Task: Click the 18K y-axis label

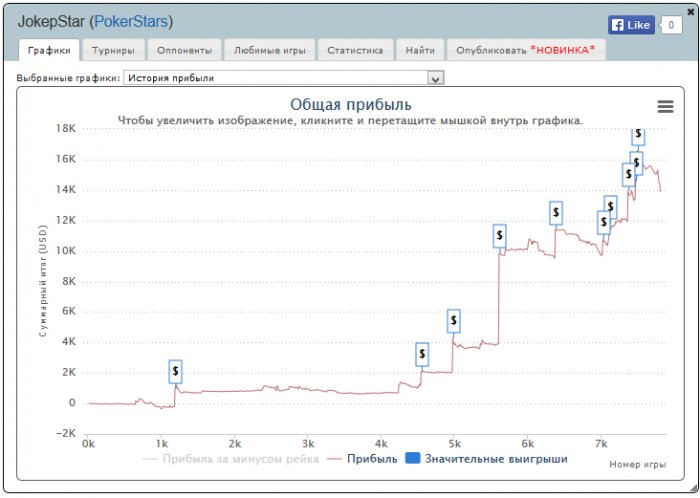Action: click(66, 129)
